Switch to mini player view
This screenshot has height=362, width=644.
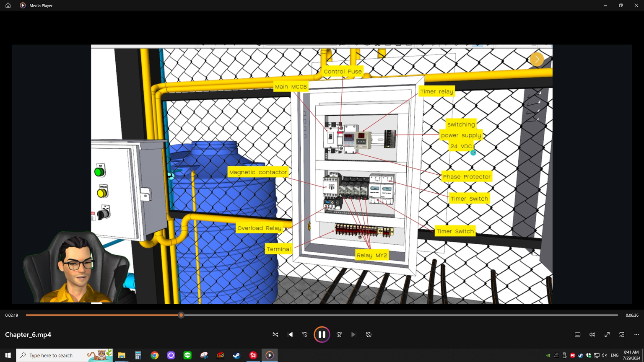[622, 334]
